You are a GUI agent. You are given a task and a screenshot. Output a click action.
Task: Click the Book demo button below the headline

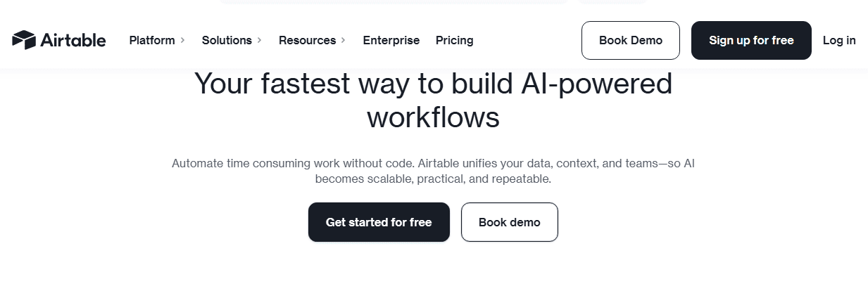(510, 222)
